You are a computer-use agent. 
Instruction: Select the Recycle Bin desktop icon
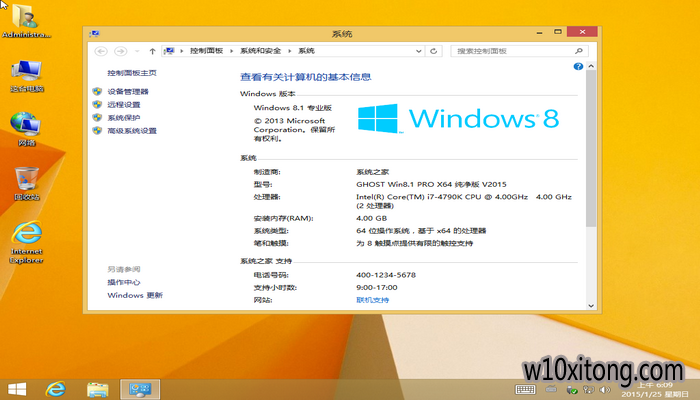27,183
